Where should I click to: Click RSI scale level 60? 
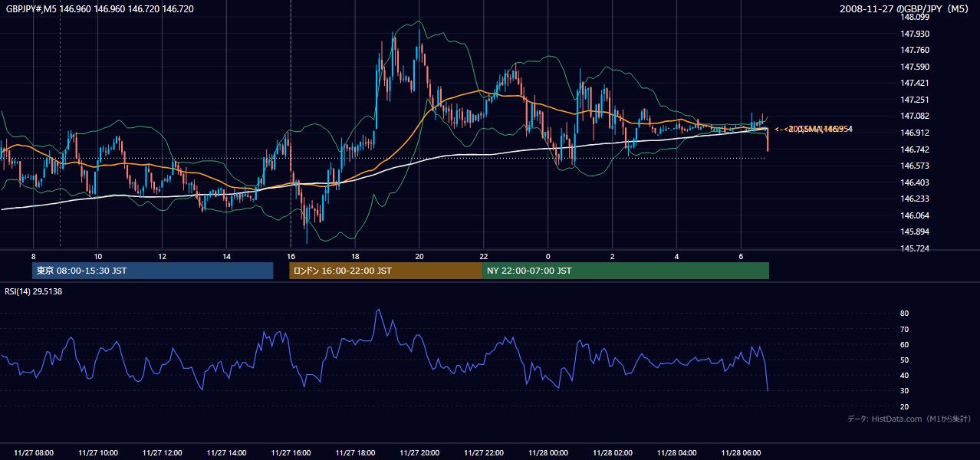click(x=904, y=344)
